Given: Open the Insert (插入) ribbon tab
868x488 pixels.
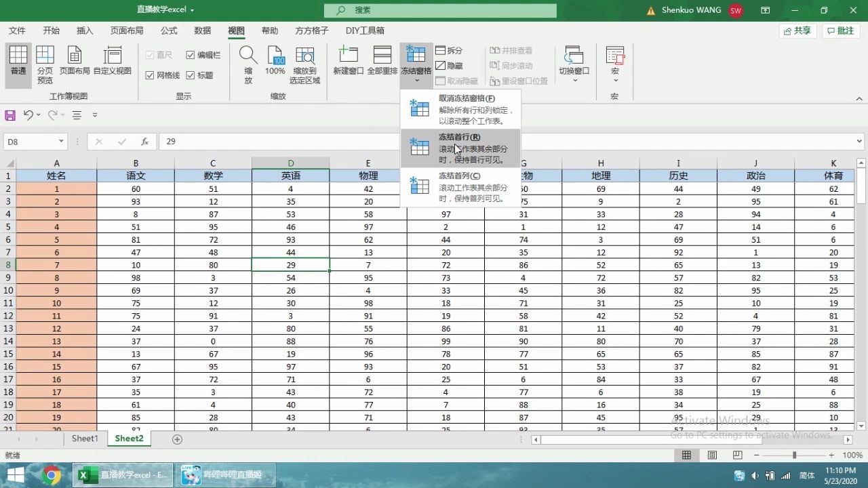Looking at the screenshot, I should click(85, 30).
